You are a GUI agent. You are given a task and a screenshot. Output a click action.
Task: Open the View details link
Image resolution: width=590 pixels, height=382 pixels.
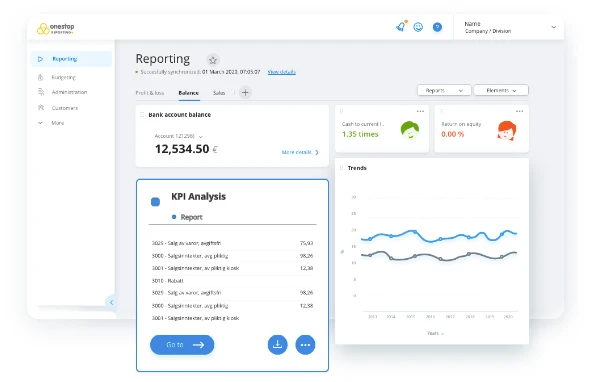pos(282,72)
